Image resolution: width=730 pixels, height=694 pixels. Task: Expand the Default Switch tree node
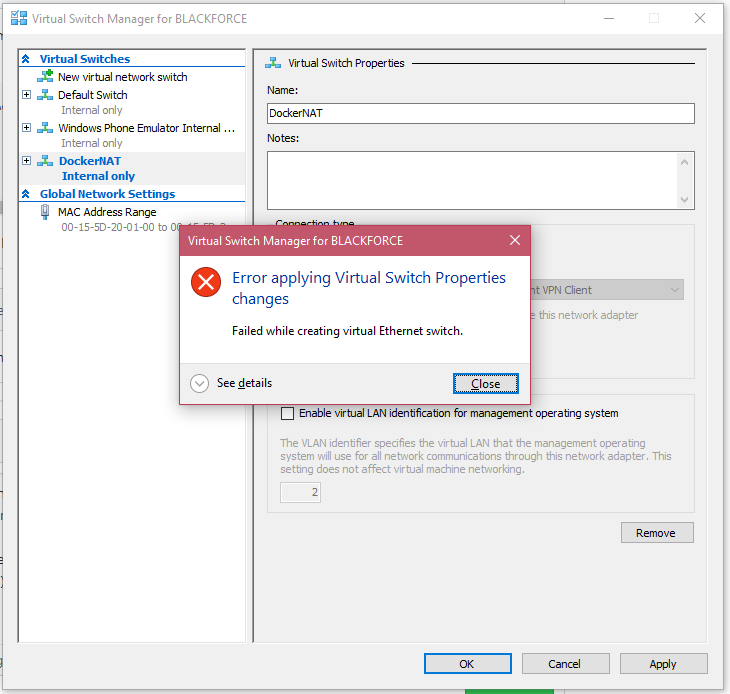(27, 94)
